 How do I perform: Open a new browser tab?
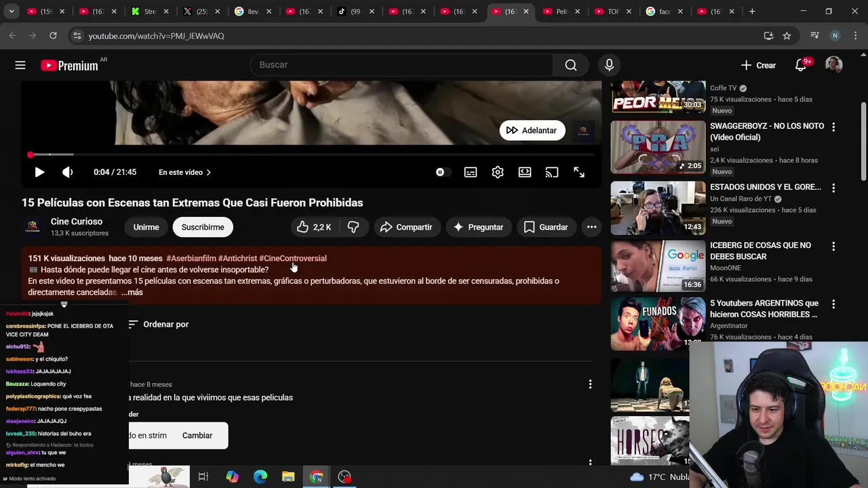(752, 12)
